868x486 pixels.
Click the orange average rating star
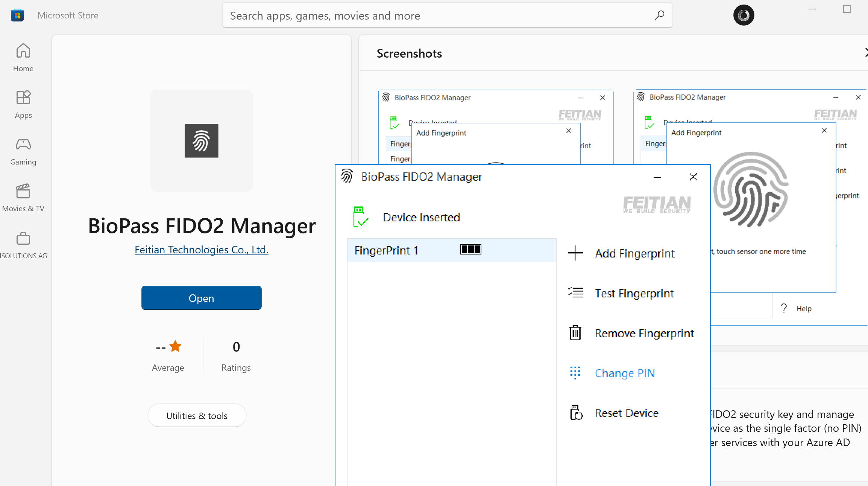point(175,346)
